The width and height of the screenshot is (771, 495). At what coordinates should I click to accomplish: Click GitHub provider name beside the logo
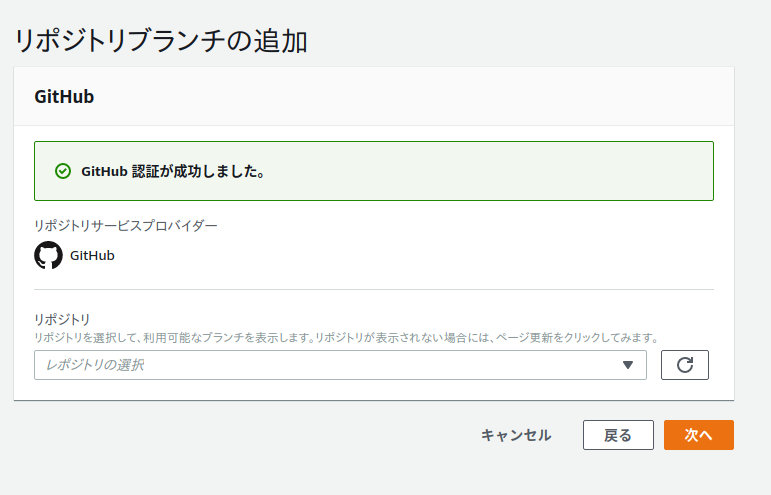pos(92,256)
